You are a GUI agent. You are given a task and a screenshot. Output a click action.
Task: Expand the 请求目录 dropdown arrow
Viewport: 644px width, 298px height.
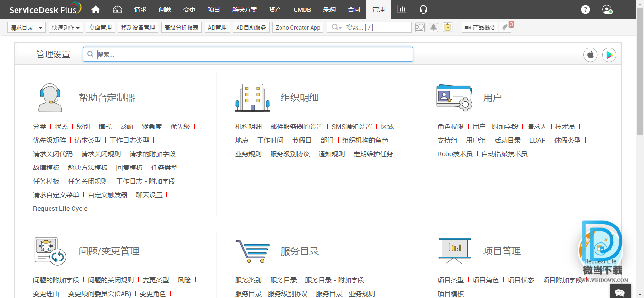click(x=41, y=28)
